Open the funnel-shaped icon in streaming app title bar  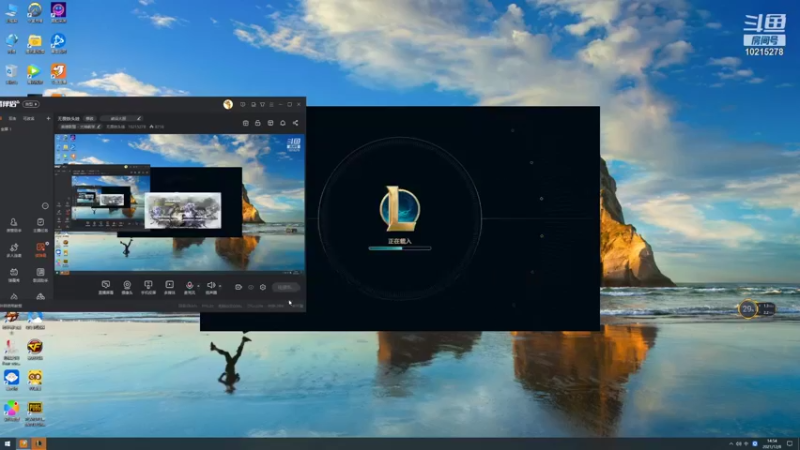262,105
